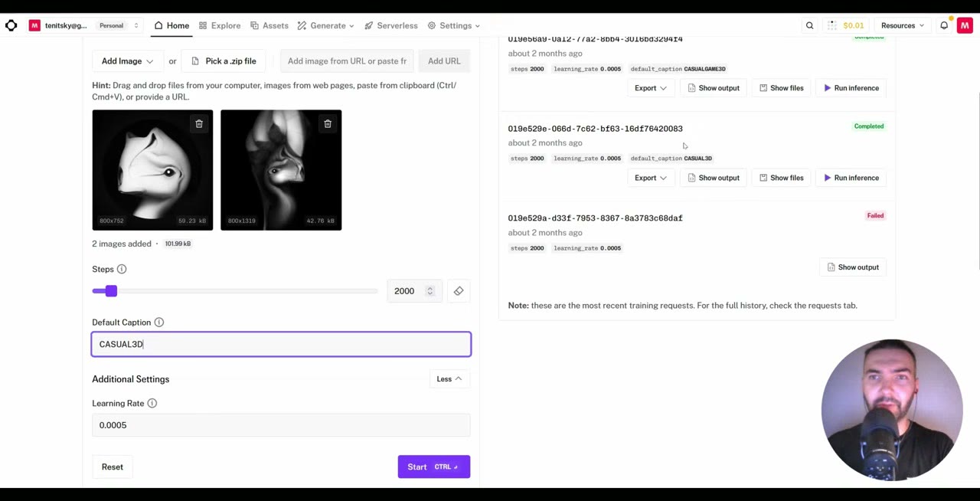This screenshot has height=501, width=980.
Task: Open the $0.01 credits balance
Action: click(846, 25)
